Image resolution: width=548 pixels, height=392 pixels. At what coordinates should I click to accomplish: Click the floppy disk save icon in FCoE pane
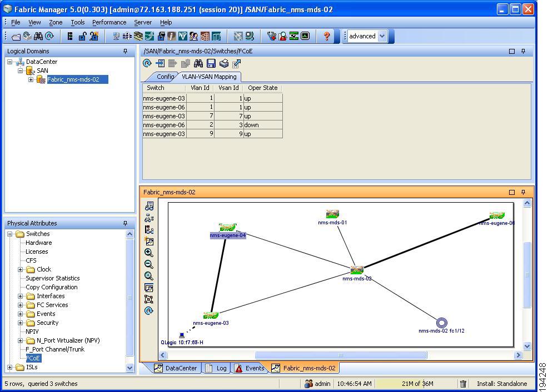click(211, 63)
